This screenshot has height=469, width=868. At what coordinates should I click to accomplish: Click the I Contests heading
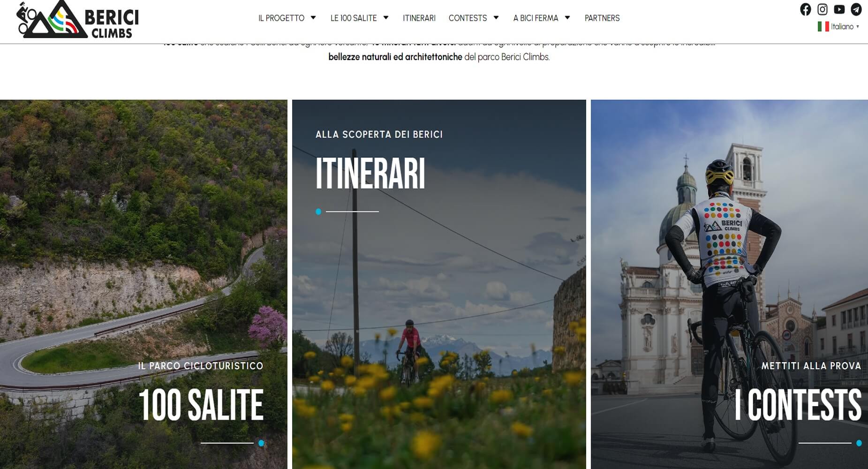pos(798,405)
